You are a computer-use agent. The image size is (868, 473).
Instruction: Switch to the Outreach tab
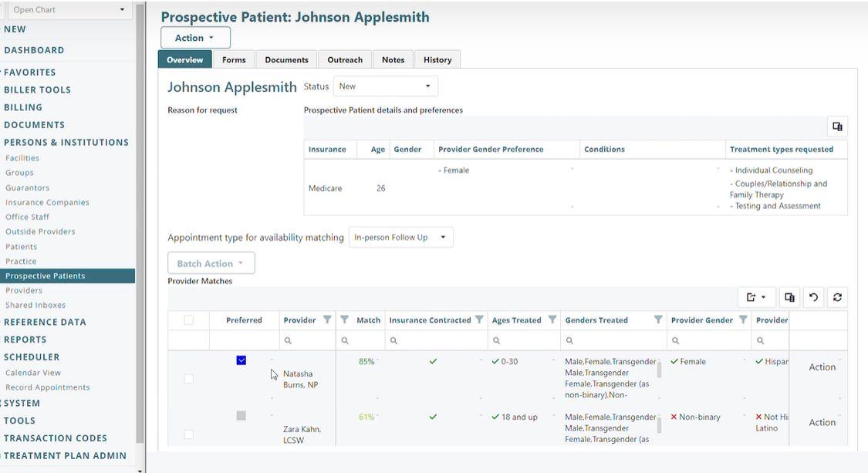(345, 59)
